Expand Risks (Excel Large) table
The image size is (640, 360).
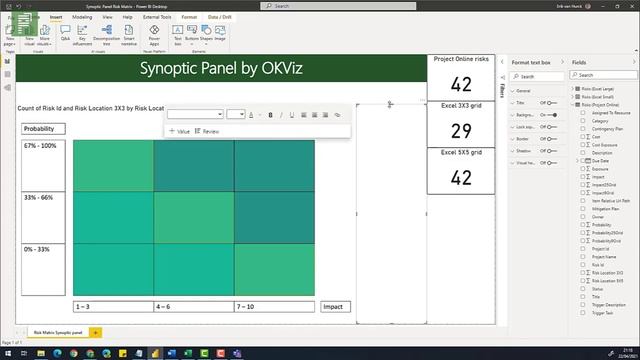point(573,89)
